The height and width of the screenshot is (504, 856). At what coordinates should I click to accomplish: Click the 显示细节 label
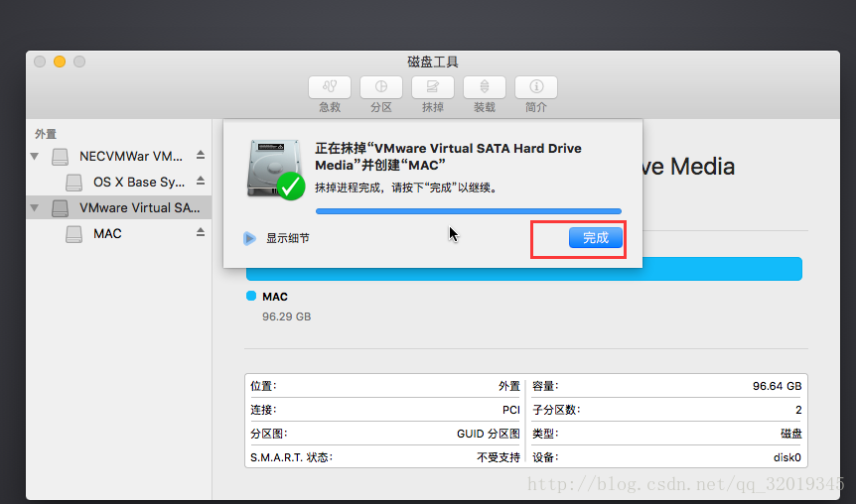[288, 238]
